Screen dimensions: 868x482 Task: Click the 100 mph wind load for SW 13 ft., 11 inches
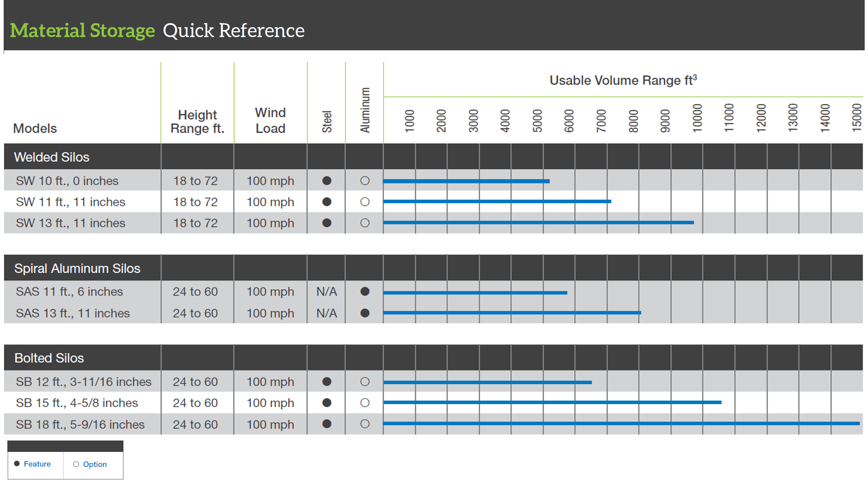point(270,223)
